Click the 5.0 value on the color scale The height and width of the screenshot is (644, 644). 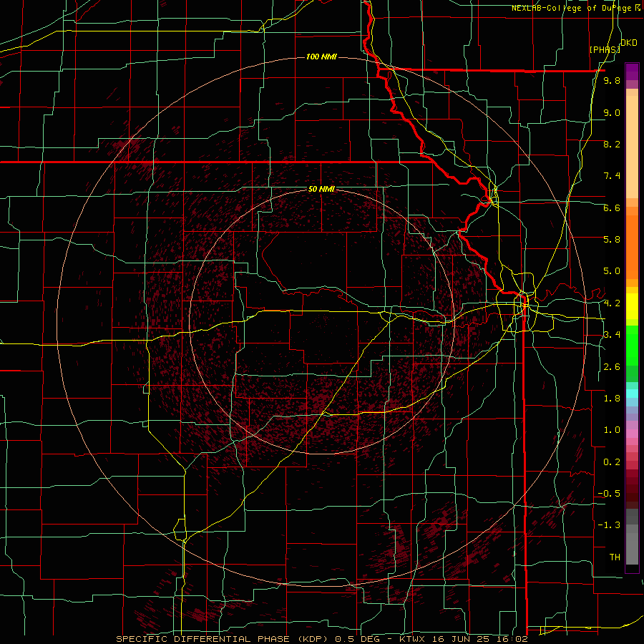pyautogui.click(x=612, y=271)
